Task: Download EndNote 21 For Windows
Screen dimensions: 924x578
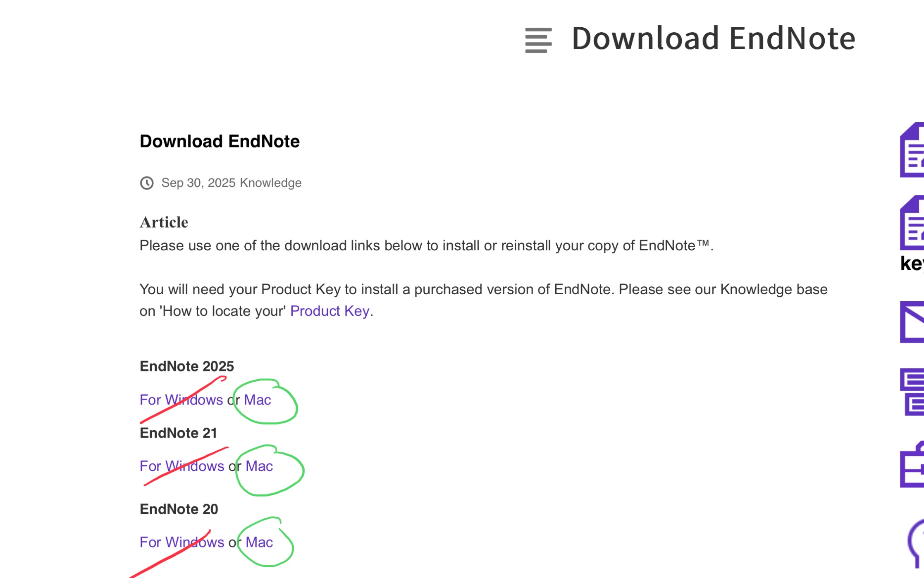Action: coord(181,466)
